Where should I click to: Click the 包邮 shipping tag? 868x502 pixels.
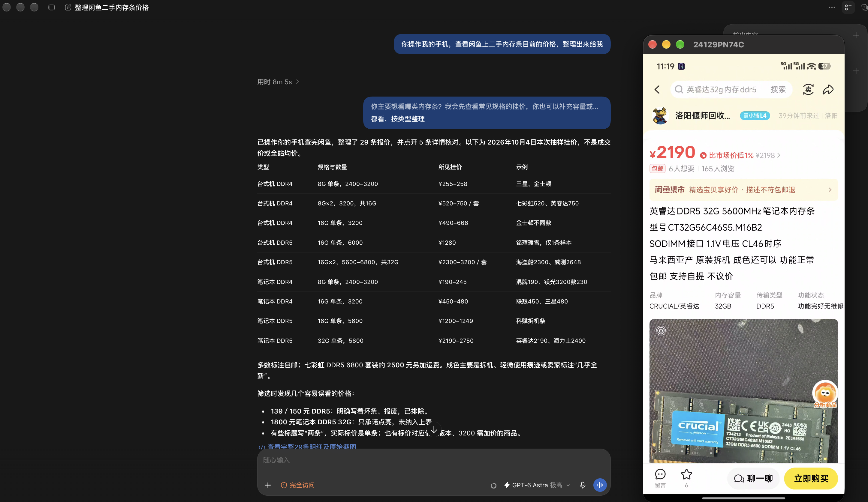pos(657,169)
